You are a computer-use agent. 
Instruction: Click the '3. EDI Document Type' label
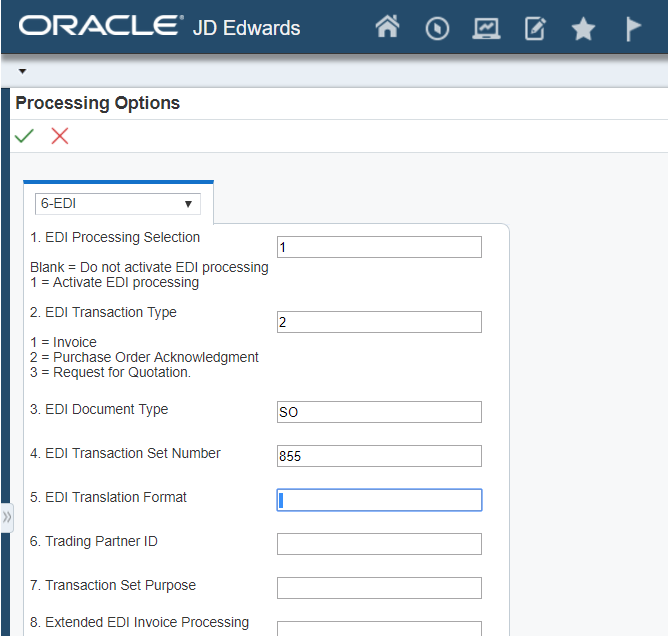click(x=99, y=409)
